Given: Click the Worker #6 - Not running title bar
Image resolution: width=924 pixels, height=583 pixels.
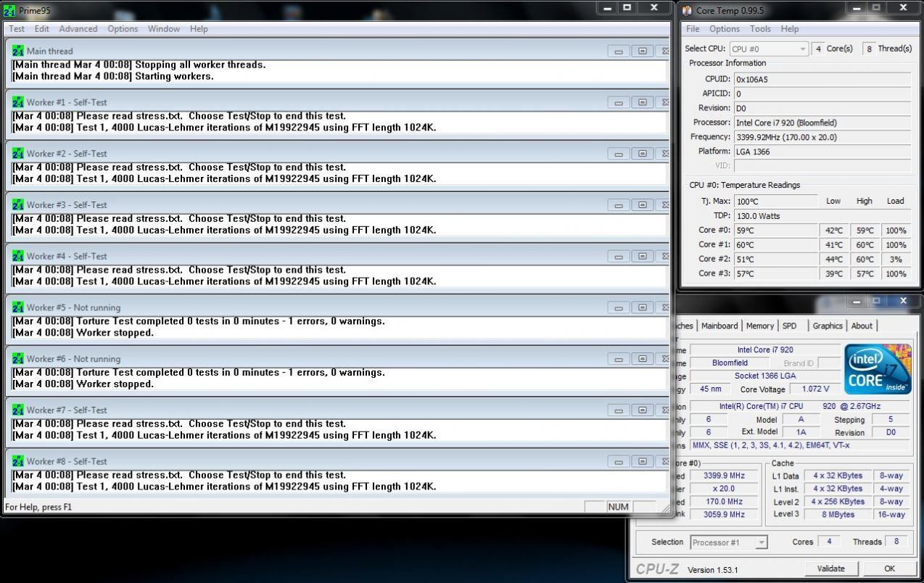Looking at the screenshot, I should click(338, 359).
